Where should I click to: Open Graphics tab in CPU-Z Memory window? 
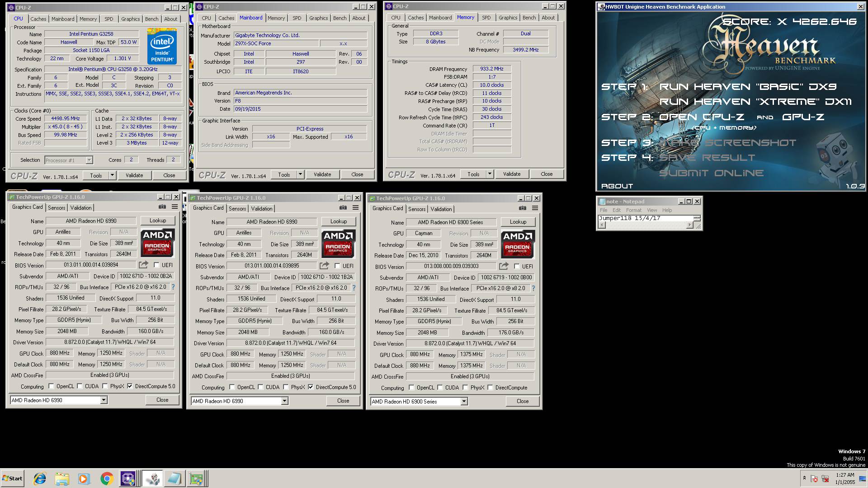coord(508,18)
